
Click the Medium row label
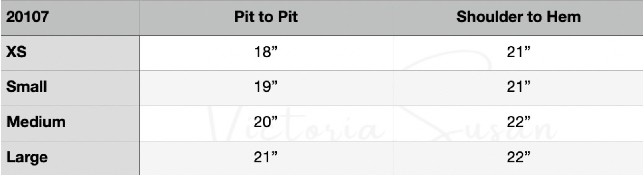(36, 122)
